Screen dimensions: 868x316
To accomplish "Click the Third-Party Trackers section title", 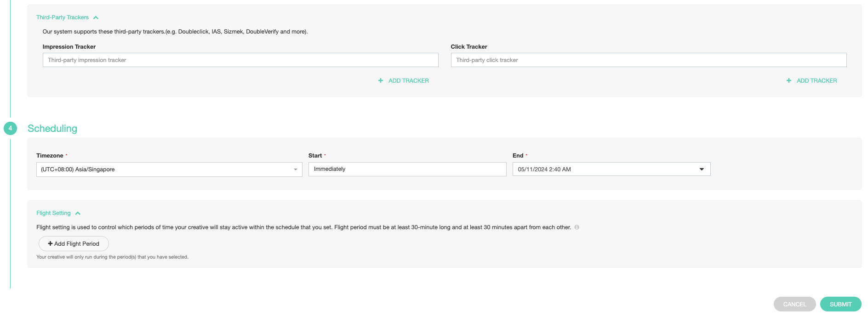I will tap(63, 17).
